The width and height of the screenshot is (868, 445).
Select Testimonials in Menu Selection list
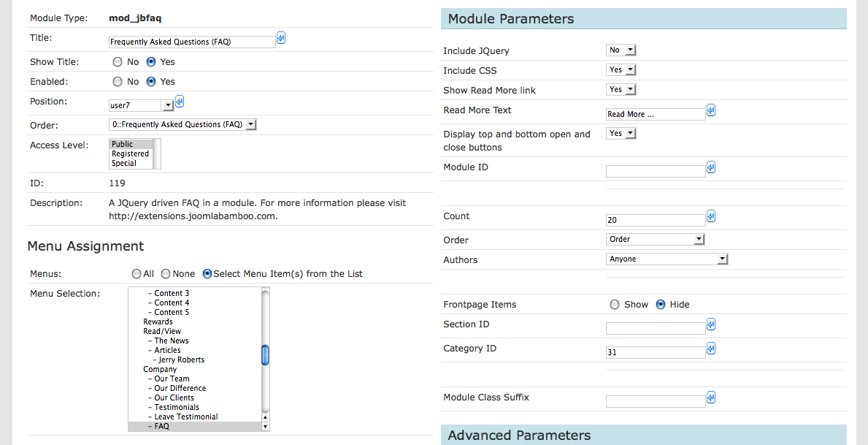194,407
